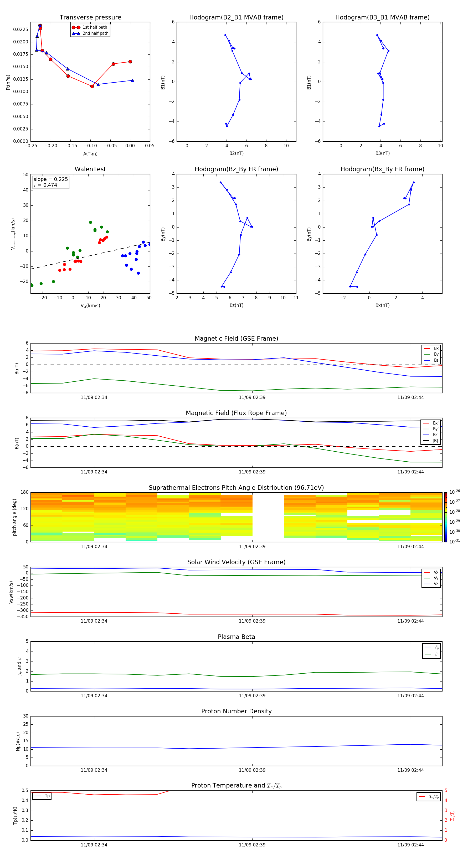This screenshot has width=473, height=868.
Task: Click the 'Hodogram(Bz_By FR frame)' title
Action: [236, 169]
